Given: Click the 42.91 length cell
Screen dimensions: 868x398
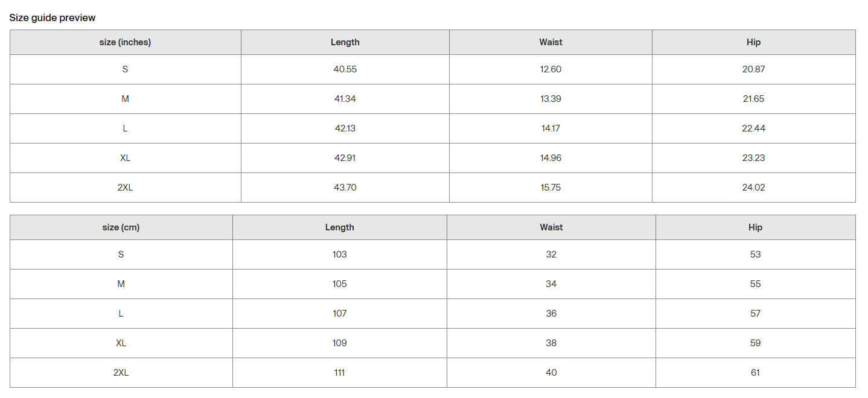Looking at the screenshot, I should pyautogui.click(x=345, y=158).
